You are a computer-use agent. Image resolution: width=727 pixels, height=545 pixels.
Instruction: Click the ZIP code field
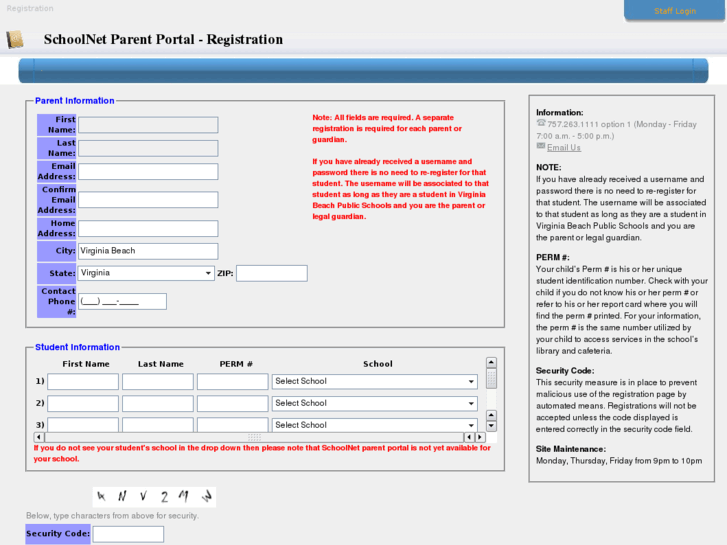coord(272,273)
